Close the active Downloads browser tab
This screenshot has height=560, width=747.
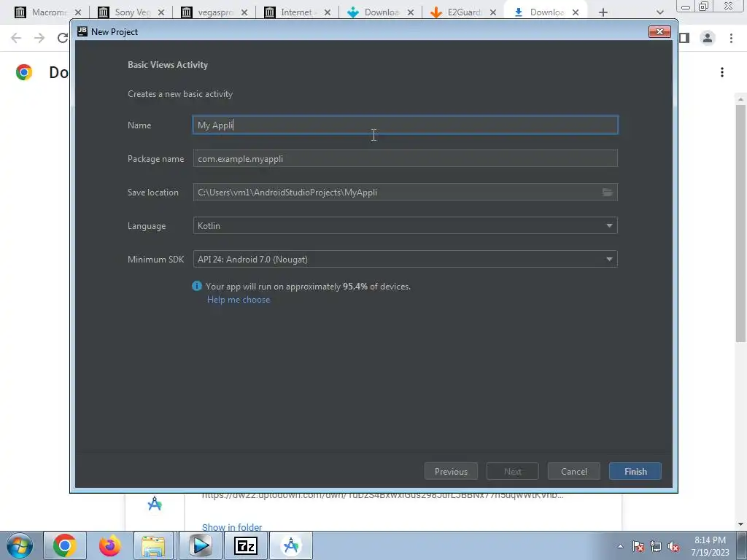[x=576, y=12]
